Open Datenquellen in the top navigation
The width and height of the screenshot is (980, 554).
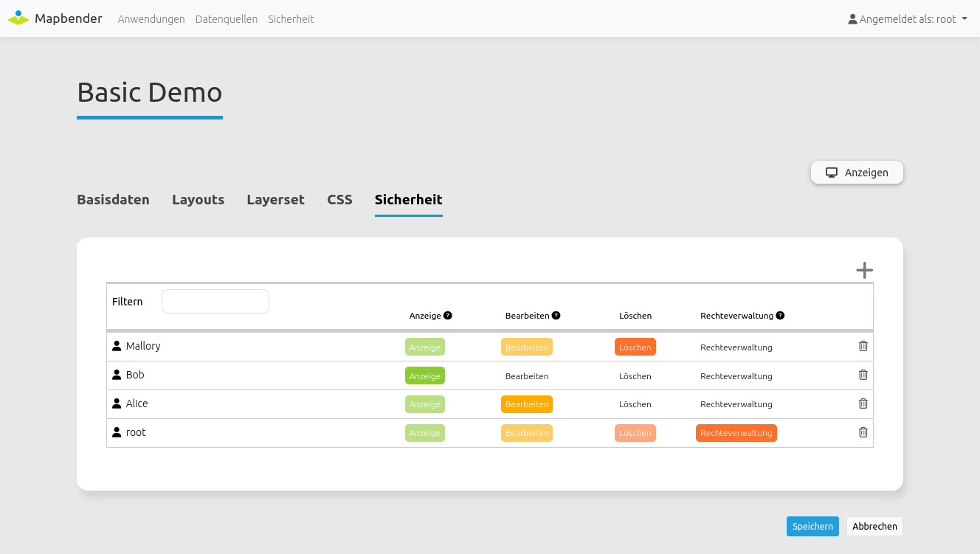point(227,19)
